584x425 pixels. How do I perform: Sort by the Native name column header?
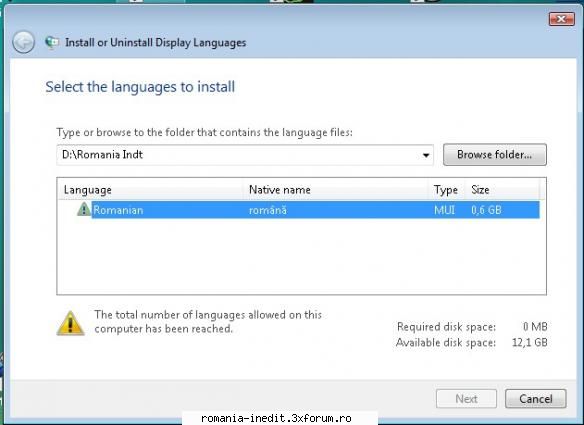336,190
